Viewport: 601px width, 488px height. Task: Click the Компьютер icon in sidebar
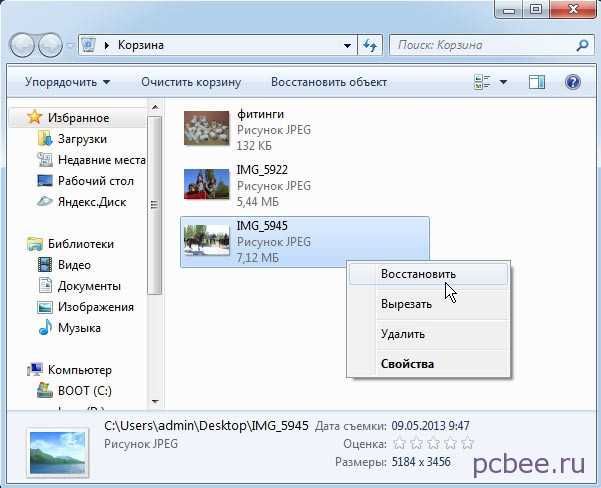click(x=35, y=370)
